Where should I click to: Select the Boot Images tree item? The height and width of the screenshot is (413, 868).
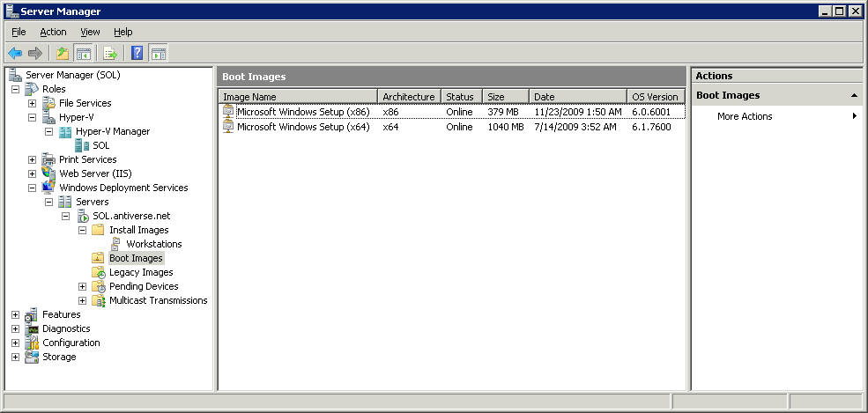(137, 258)
